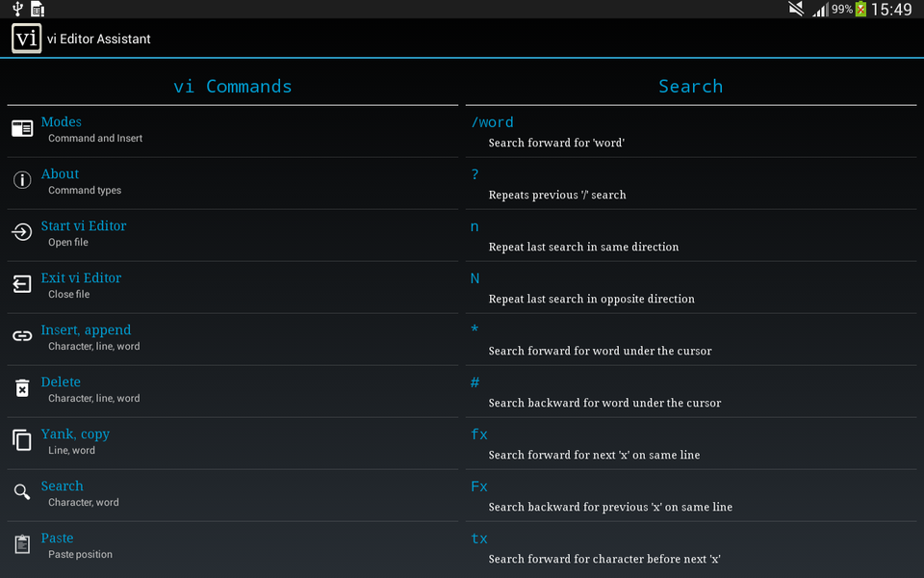
Task: Tap the Search magnifier icon
Action: tap(22, 492)
